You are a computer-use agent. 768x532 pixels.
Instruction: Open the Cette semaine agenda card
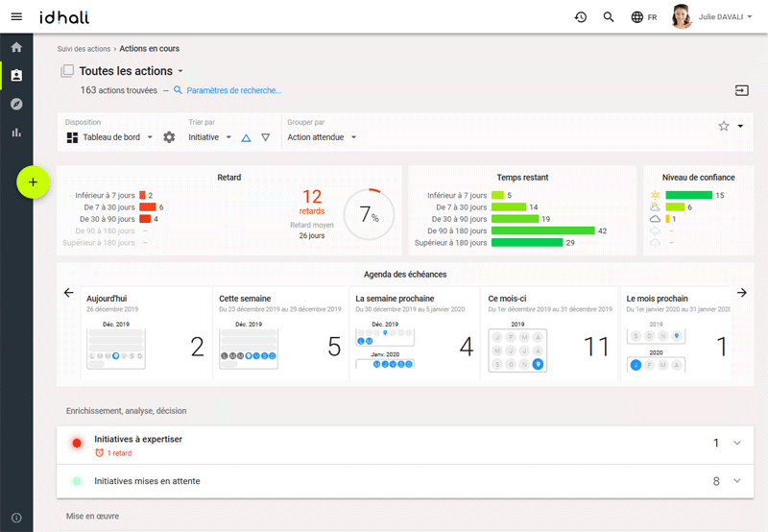[280, 333]
